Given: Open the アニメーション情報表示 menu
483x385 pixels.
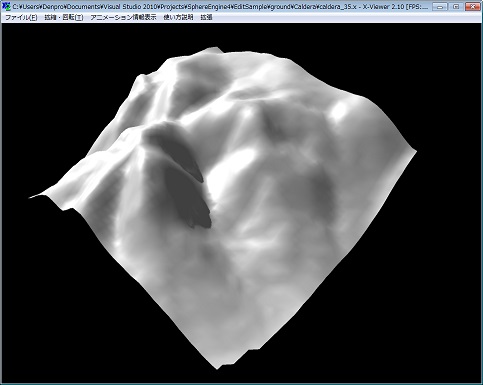Looking at the screenshot, I should tap(123, 17).
